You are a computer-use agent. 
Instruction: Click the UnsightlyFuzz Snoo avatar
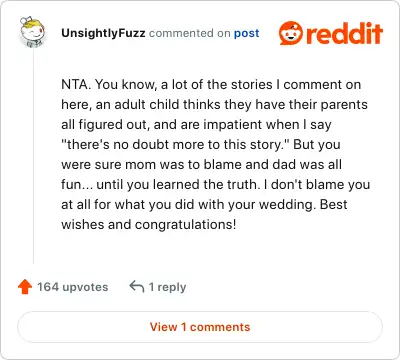tap(32, 31)
